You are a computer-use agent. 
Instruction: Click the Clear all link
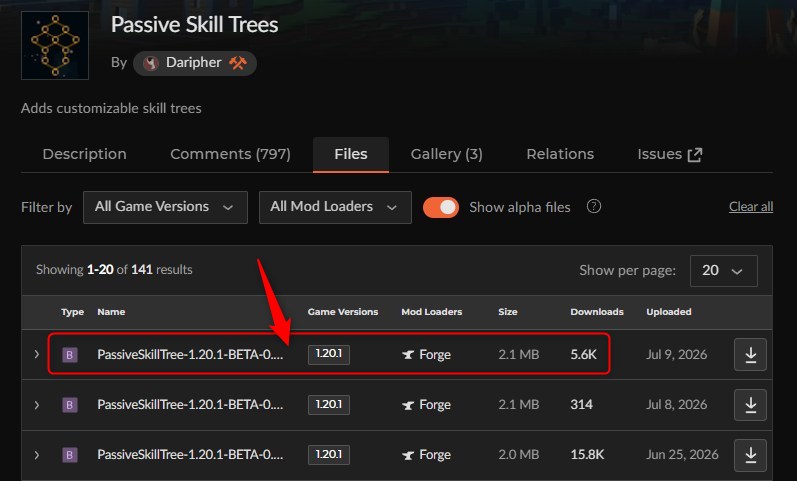point(751,207)
